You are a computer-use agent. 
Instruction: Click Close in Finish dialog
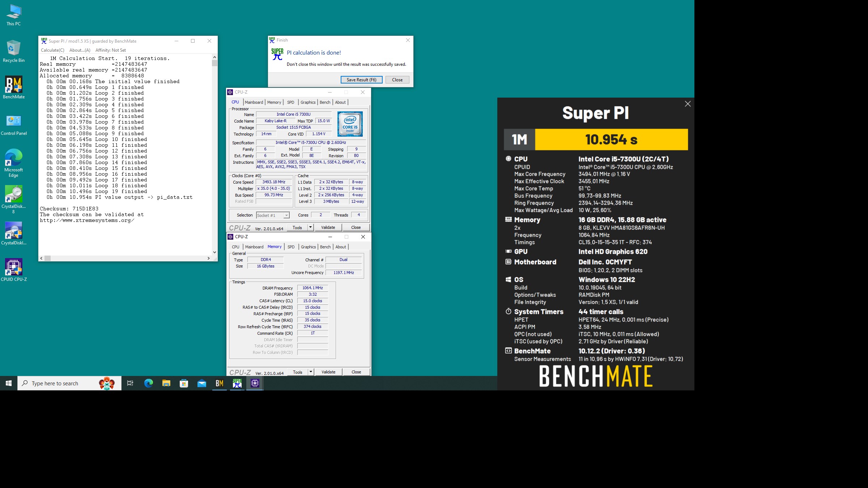pyautogui.click(x=397, y=80)
